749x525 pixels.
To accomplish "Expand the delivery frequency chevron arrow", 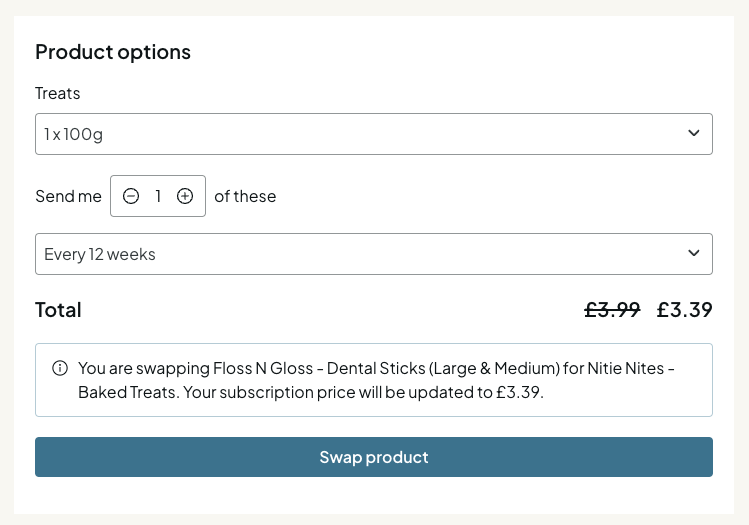I will [694, 253].
